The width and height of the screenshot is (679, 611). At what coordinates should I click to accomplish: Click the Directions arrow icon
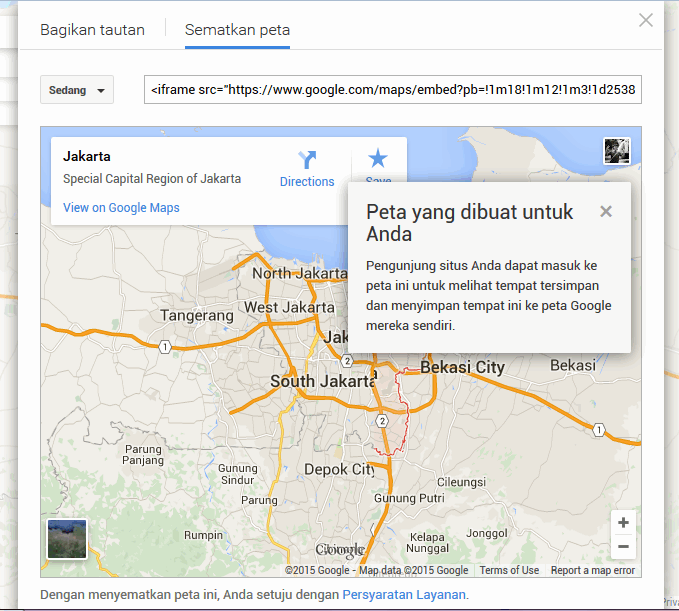coord(307,160)
